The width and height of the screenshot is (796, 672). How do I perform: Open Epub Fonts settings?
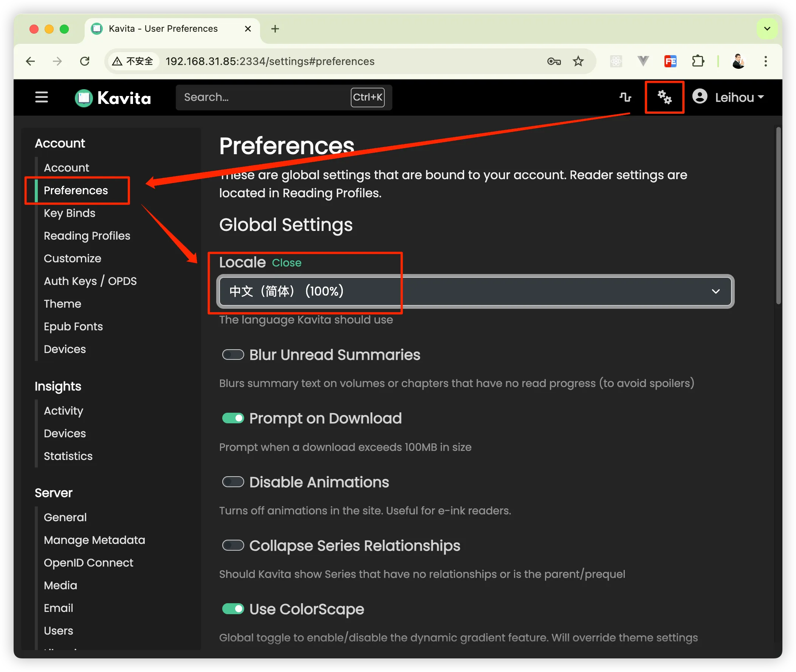click(x=73, y=327)
